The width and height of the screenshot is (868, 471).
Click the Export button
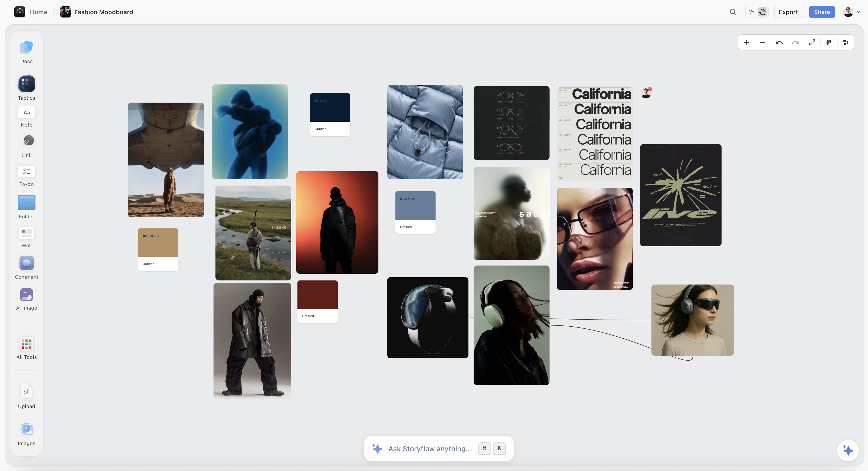click(788, 12)
